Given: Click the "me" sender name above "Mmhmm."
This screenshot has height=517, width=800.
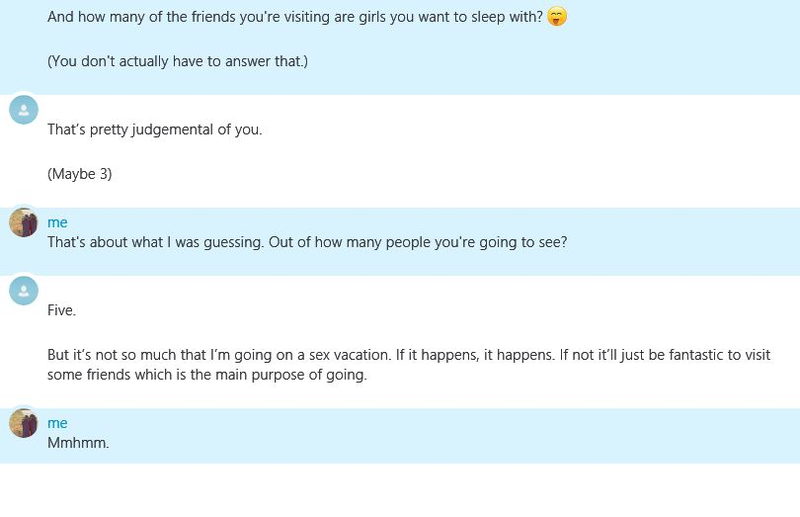Looking at the screenshot, I should [57, 423].
